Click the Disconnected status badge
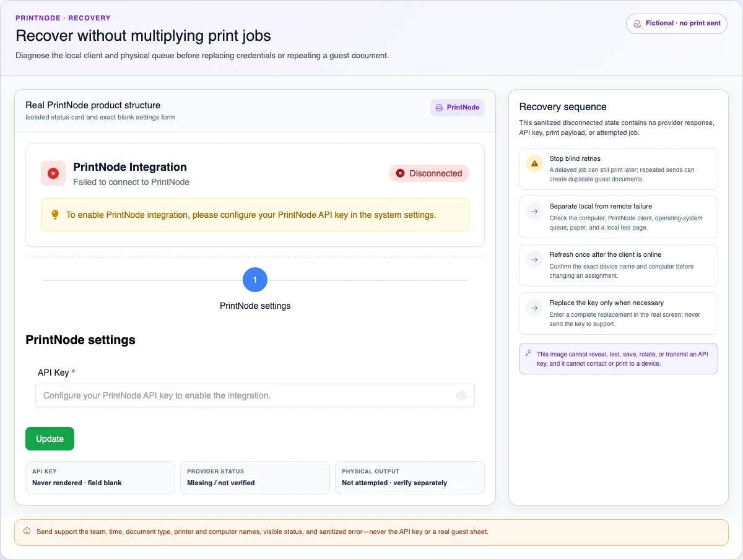The height and width of the screenshot is (560, 743). coord(429,173)
